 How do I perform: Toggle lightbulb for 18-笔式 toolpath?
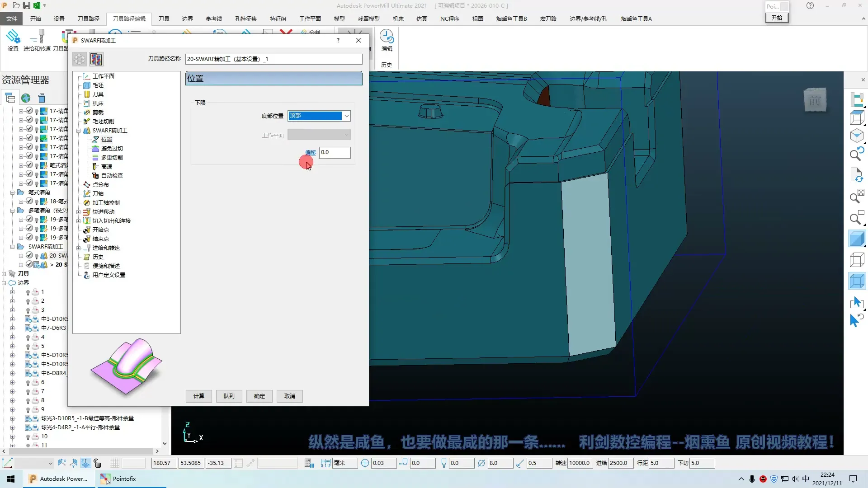coord(37,202)
